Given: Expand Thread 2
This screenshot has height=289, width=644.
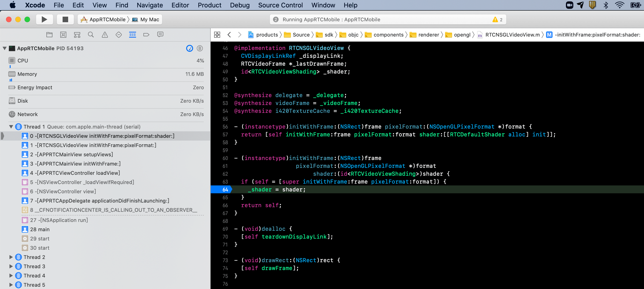Looking at the screenshot, I should point(11,257).
